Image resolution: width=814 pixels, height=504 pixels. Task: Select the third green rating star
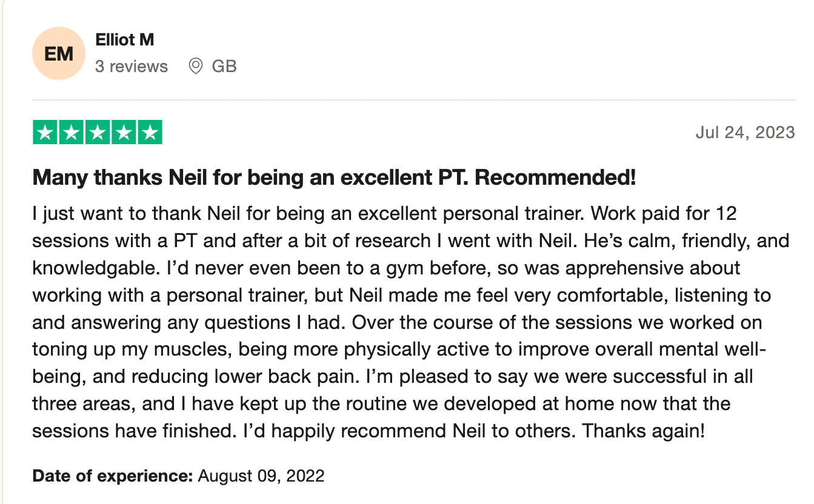[98, 133]
